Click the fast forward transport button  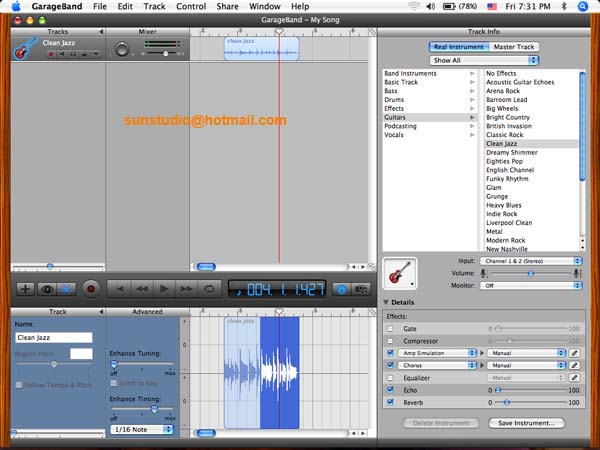pyautogui.click(x=186, y=289)
